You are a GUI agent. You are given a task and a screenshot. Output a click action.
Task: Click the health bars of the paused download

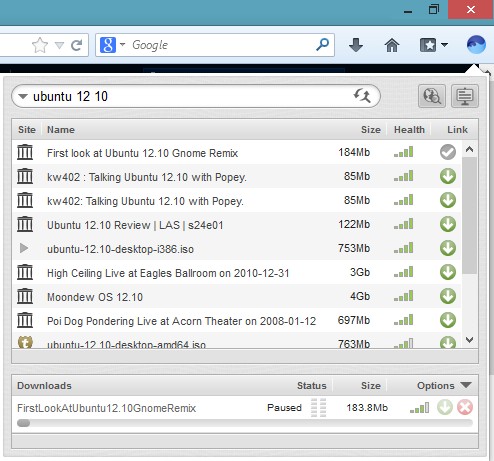pyautogui.click(x=419, y=408)
